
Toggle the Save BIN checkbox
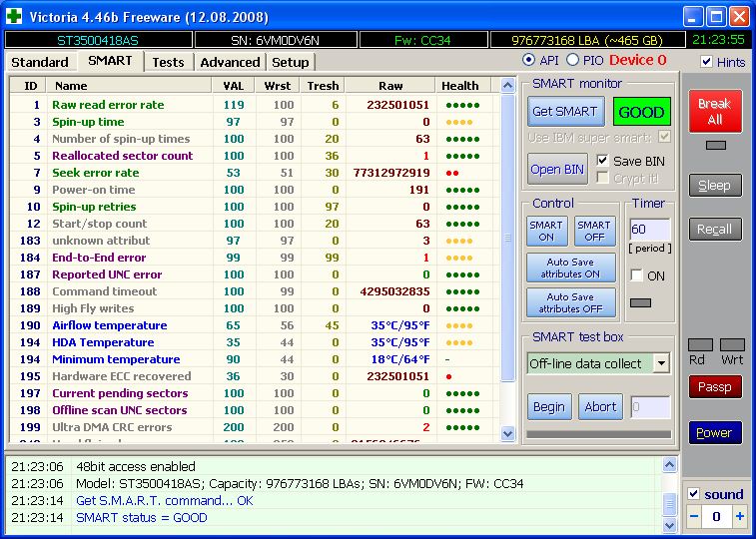tap(602, 161)
